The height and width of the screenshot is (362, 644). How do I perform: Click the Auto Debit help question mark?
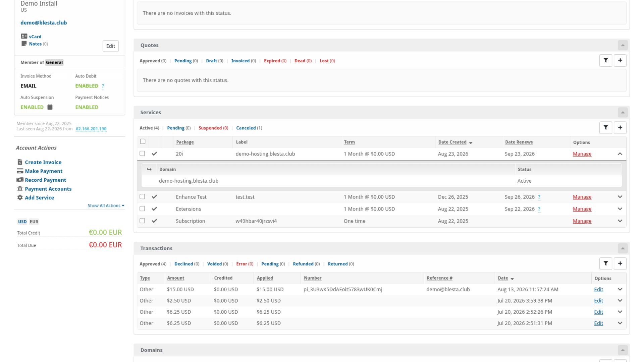(x=103, y=86)
